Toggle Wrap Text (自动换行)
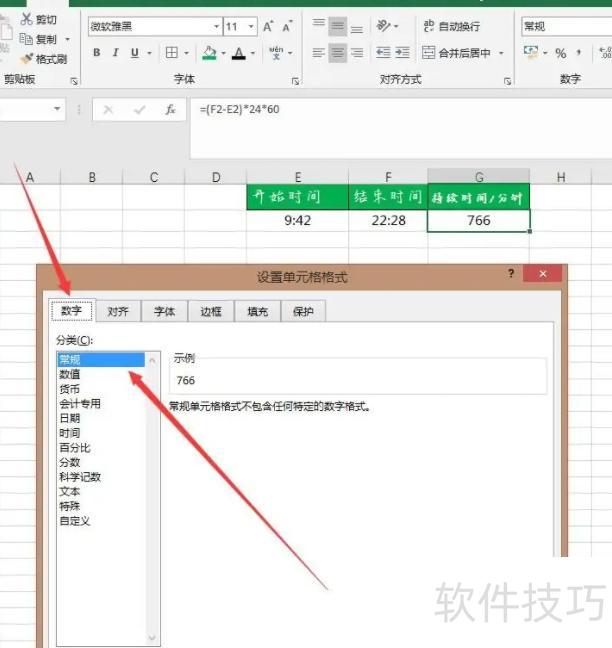This screenshot has width=612, height=648. (452, 26)
